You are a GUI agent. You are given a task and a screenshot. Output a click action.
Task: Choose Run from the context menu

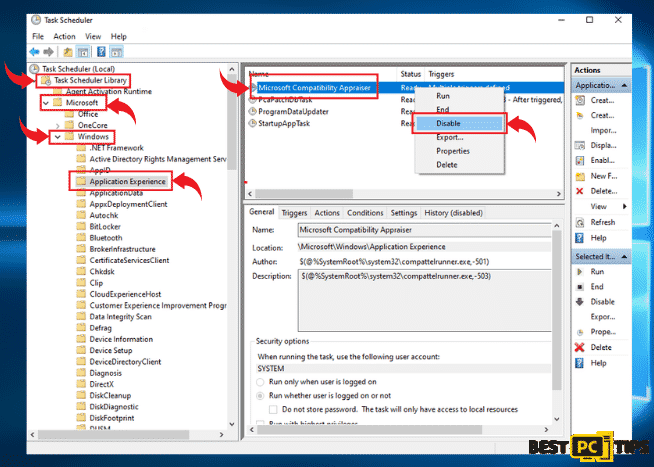point(459,96)
